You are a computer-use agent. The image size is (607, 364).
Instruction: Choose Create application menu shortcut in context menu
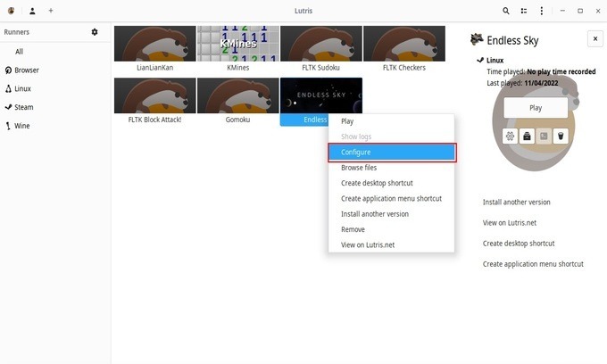coord(391,198)
